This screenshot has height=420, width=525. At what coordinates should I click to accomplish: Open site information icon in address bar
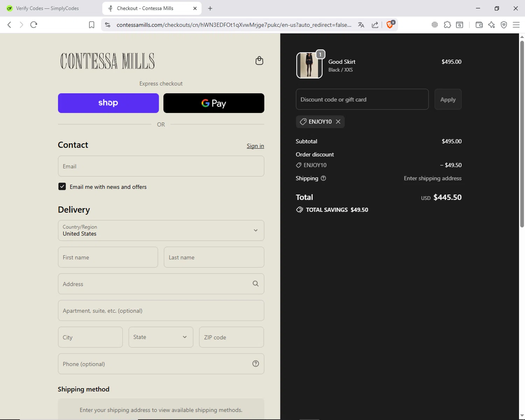pos(108,24)
